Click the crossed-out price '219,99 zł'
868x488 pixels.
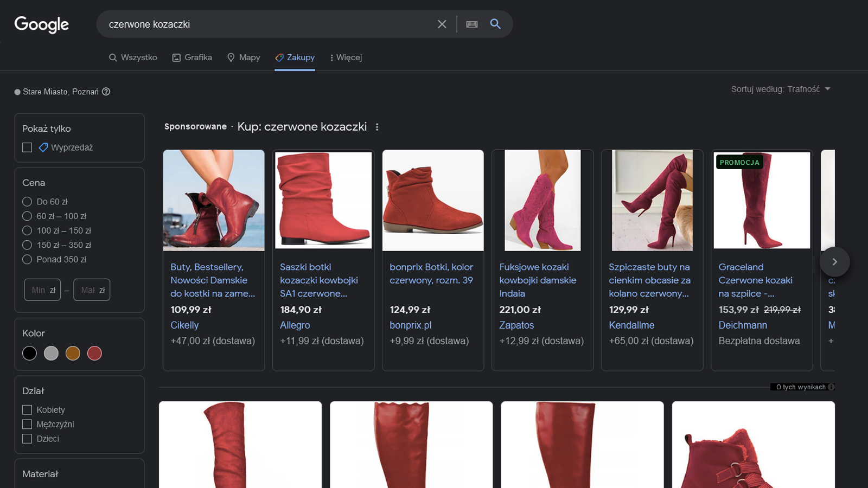tap(782, 310)
